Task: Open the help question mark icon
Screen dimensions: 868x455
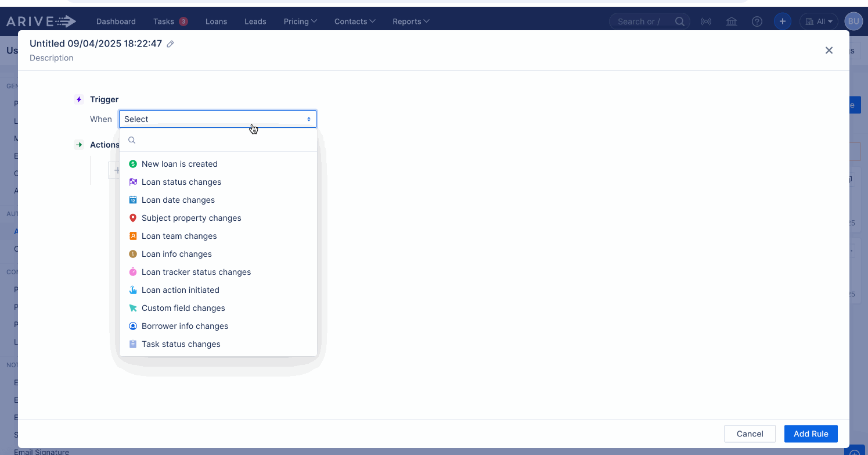Action: pyautogui.click(x=757, y=22)
